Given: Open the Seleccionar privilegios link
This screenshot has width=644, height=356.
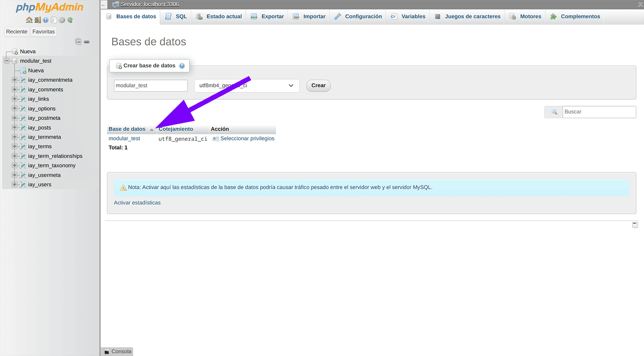Looking at the screenshot, I should [247, 139].
